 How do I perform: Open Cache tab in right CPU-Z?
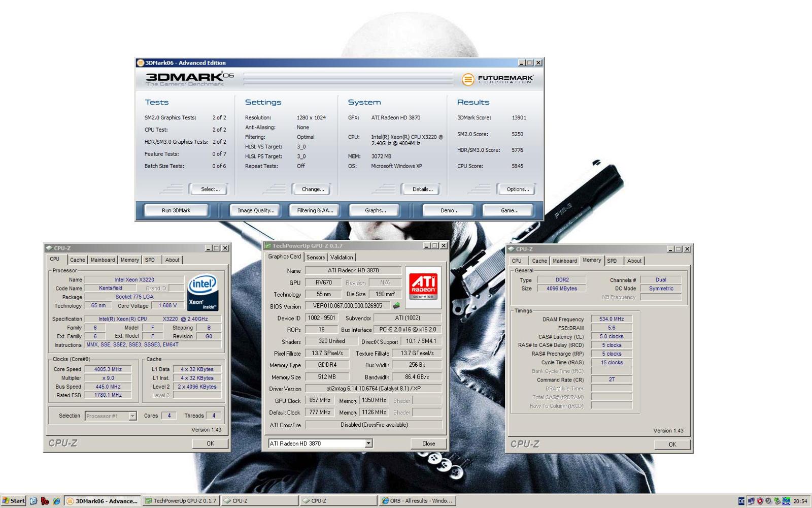point(540,261)
